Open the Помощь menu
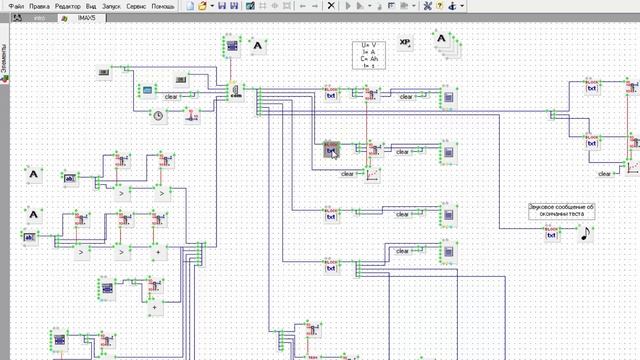 tap(163, 6)
